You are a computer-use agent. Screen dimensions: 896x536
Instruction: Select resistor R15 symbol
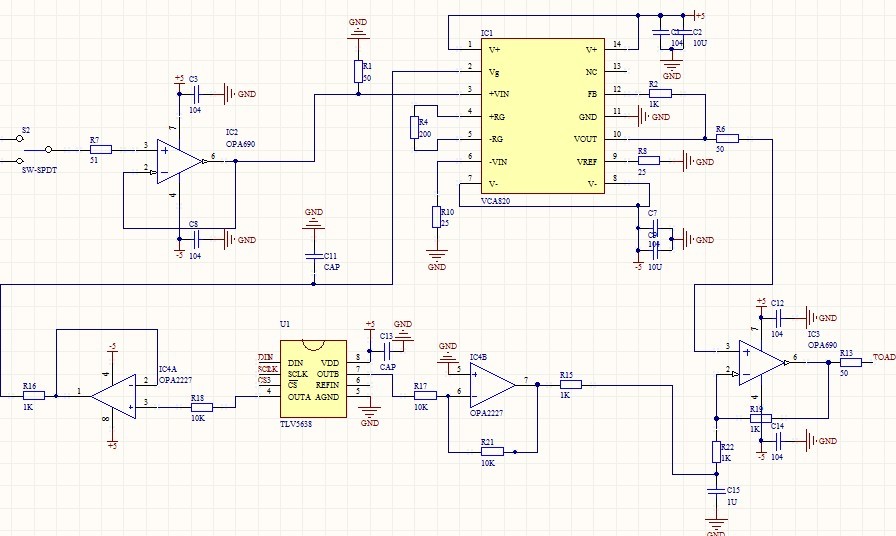coord(571,385)
